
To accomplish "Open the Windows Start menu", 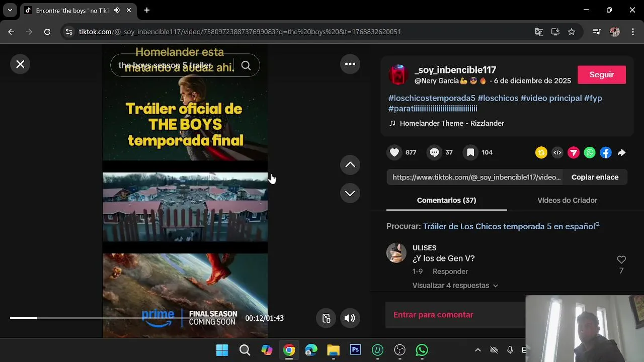I will (222, 350).
